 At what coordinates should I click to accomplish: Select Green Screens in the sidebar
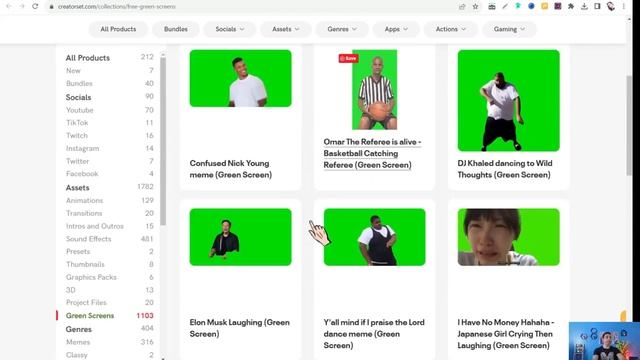[x=90, y=316]
